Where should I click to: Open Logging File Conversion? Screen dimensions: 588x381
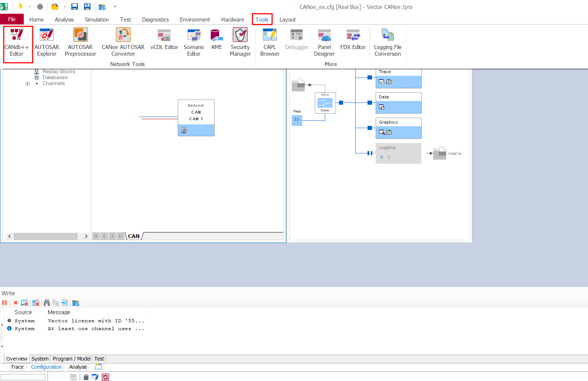point(388,43)
